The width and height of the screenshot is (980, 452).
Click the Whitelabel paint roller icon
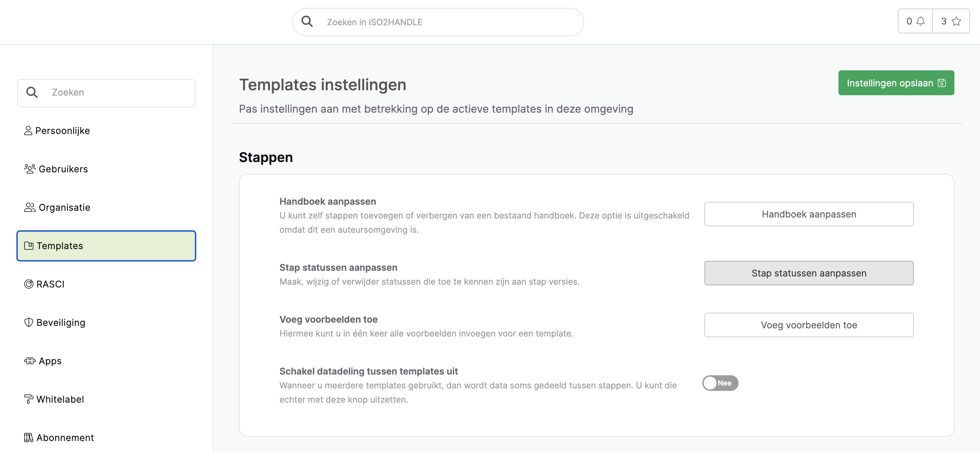pos(28,399)
